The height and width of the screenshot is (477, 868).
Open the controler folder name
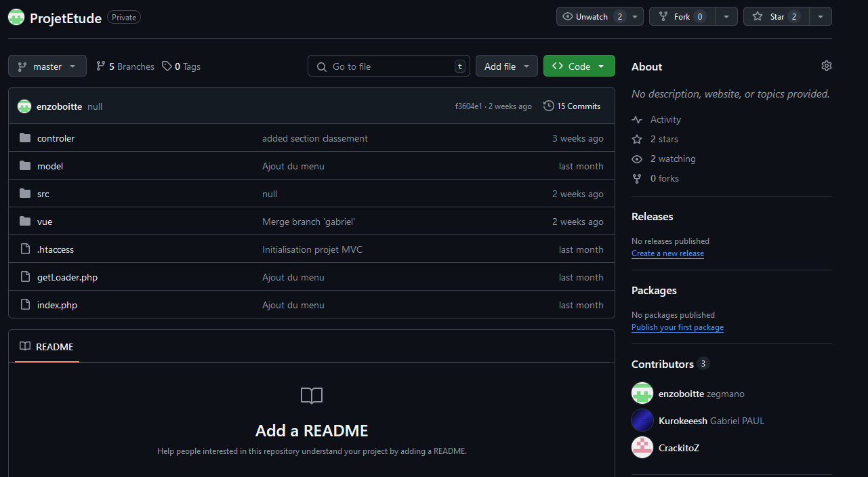(56, 138)
